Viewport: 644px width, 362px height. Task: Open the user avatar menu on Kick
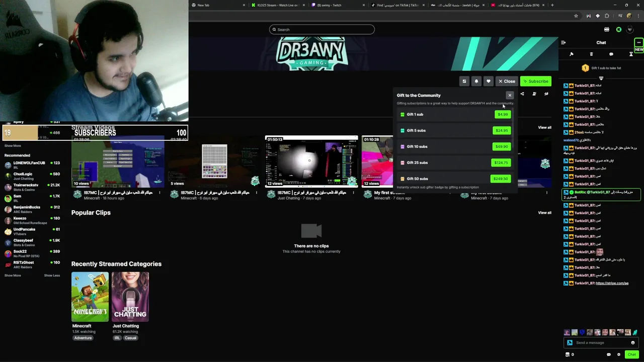(630, 30)
